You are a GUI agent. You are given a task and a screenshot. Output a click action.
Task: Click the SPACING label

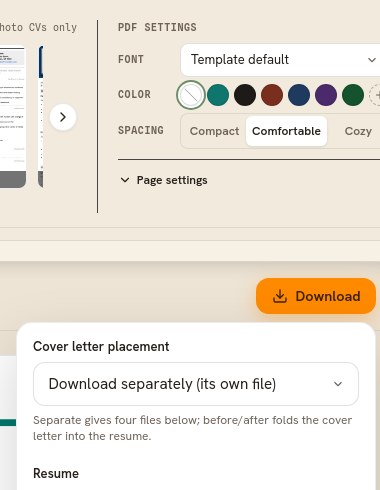[141, 130]
